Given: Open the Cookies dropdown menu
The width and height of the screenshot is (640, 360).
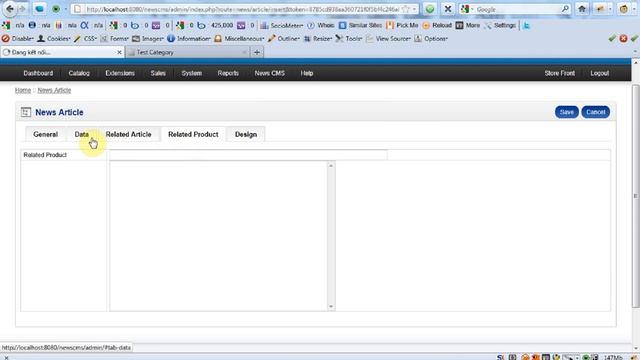Looking at the screenshot, I should tap(53, 38).
